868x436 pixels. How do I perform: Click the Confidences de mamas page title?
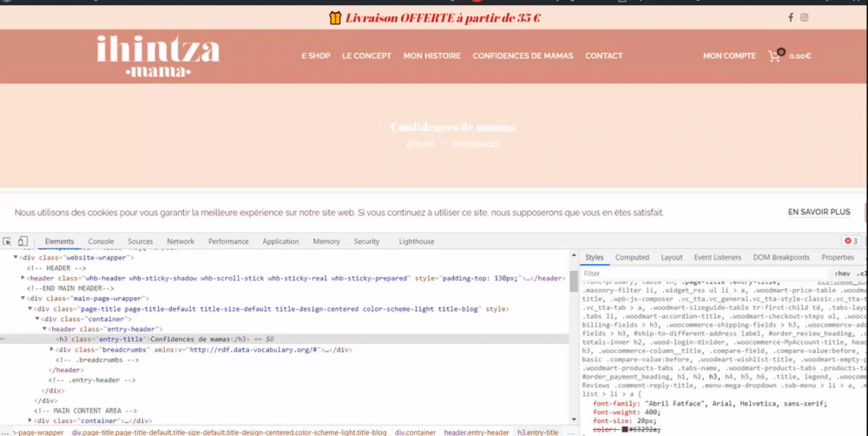point(453,127)
